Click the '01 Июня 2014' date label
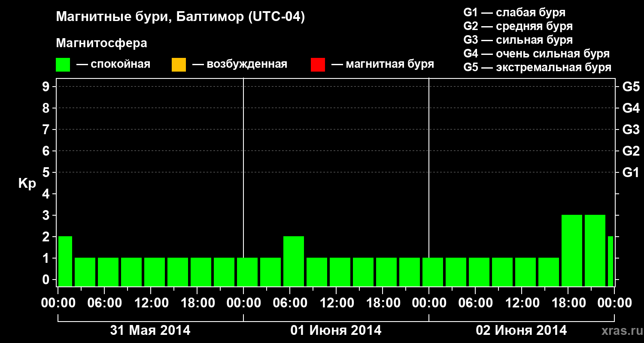 pos(336,331)
